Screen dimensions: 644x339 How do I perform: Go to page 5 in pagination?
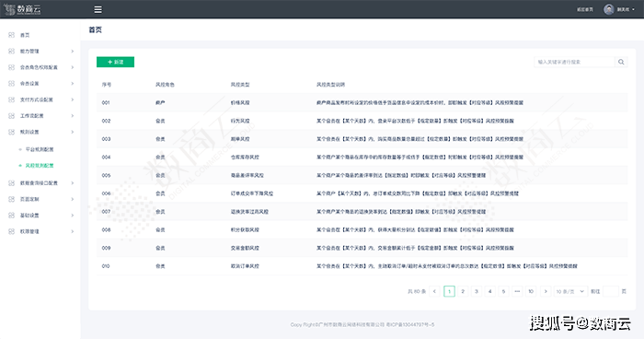pyautogui.click(x=503, y=291)
